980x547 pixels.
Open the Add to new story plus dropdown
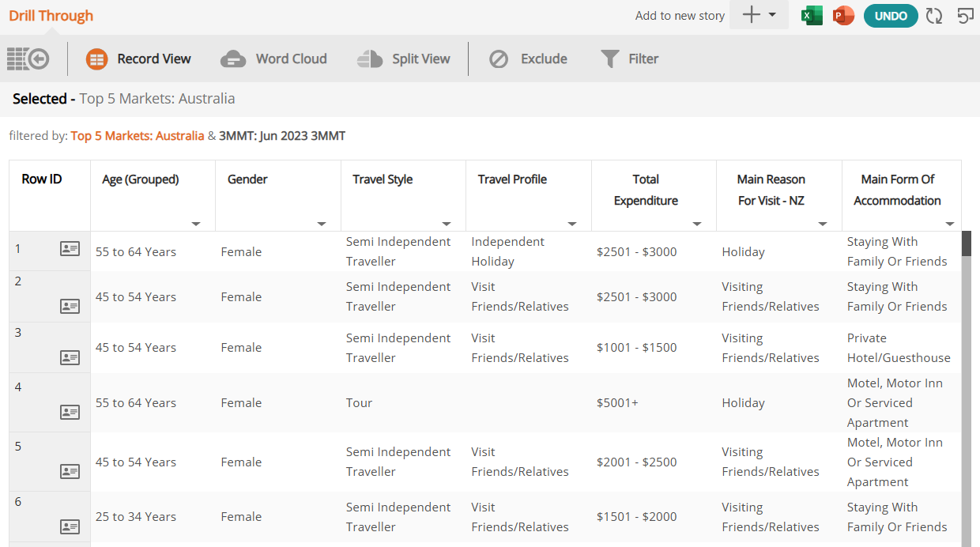(759, 15)
